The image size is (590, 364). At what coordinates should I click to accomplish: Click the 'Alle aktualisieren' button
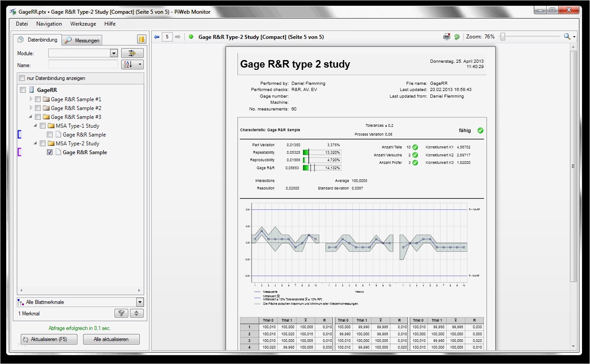pyautogui.click(x=111, y=339)
